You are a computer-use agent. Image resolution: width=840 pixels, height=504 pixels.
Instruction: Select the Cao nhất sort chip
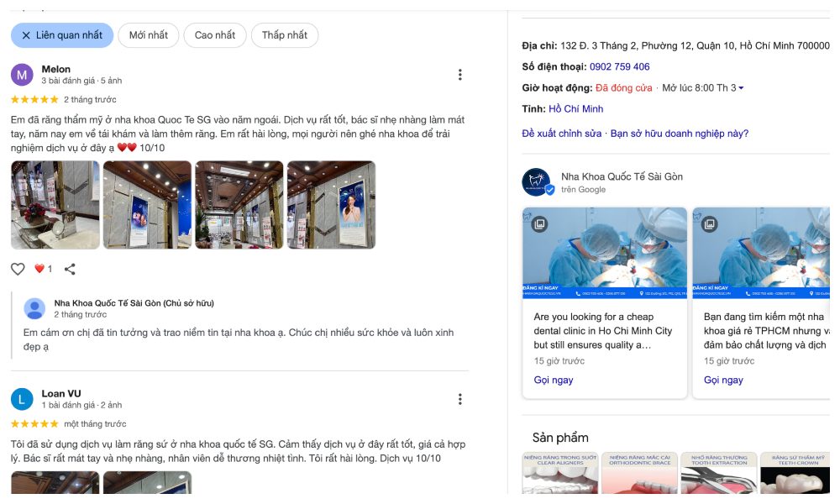pyautogui.click(x=215, y=35)
